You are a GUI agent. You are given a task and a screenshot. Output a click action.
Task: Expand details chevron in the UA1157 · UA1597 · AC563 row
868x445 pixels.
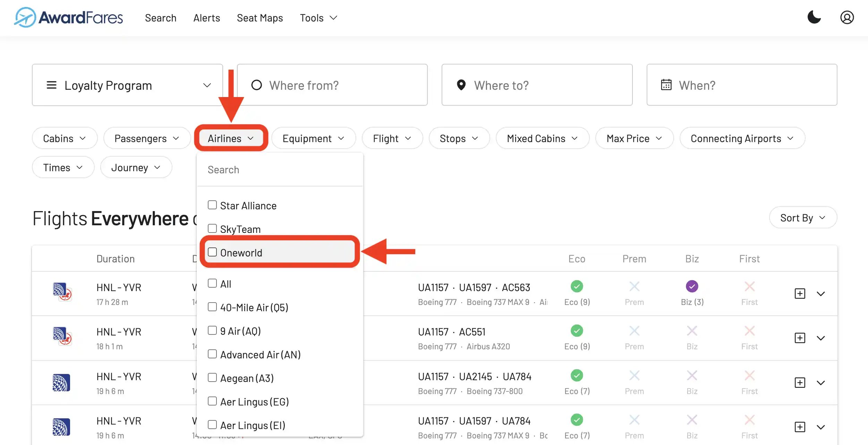820,294
